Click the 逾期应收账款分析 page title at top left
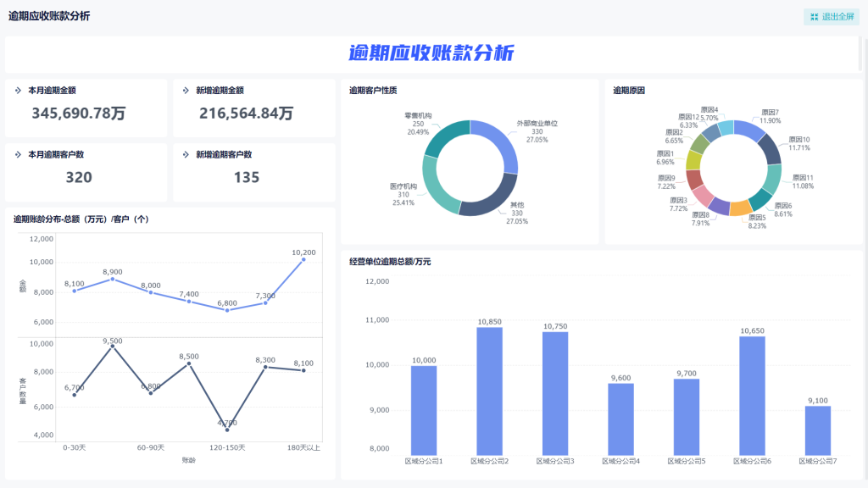The height and width of the screenshot is (488, 868). click(49, 17)
